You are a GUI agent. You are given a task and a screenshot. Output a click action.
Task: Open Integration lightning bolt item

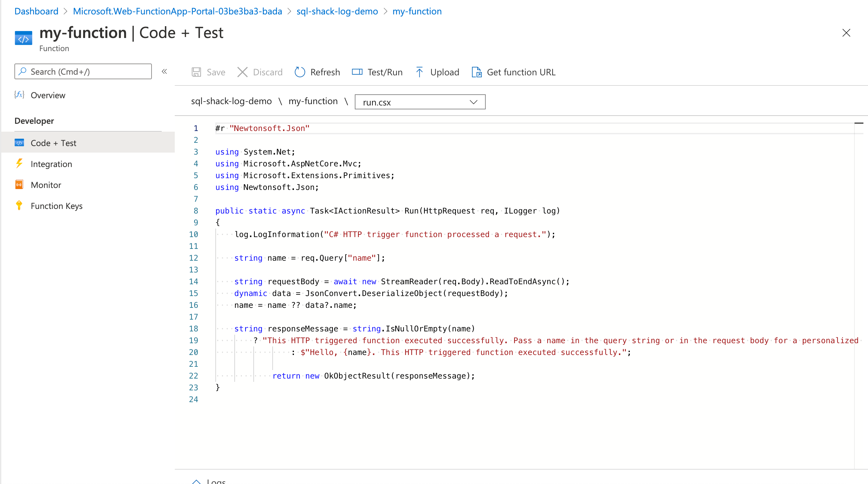coord(51,164)
